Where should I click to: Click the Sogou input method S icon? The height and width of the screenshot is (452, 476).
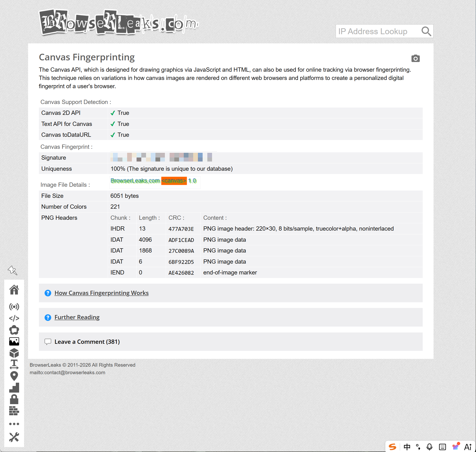[392, 447]
